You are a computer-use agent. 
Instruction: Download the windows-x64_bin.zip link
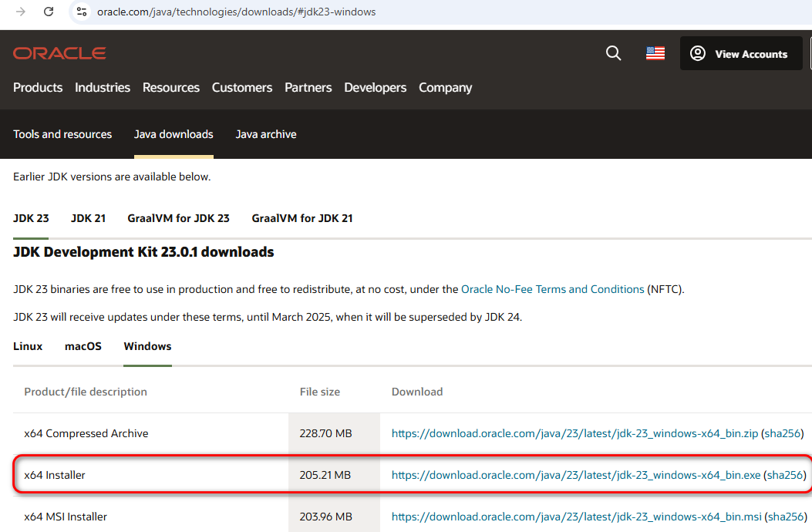point(574,433)
